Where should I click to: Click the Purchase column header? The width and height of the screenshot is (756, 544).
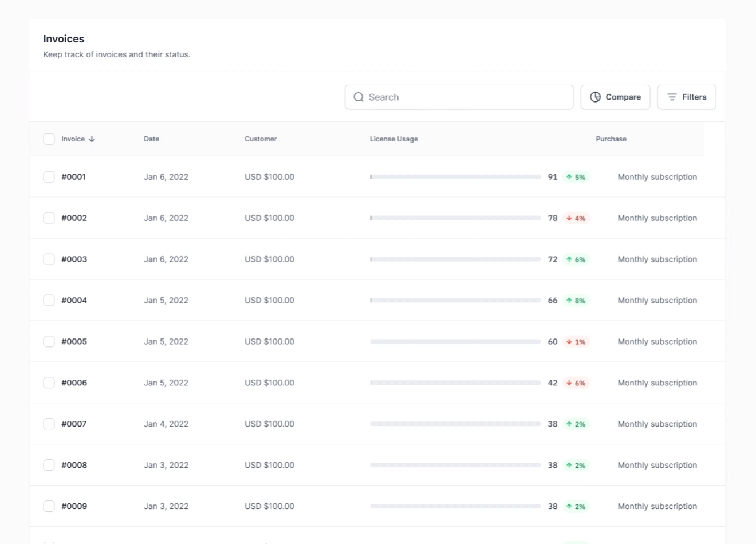[611, 139]
